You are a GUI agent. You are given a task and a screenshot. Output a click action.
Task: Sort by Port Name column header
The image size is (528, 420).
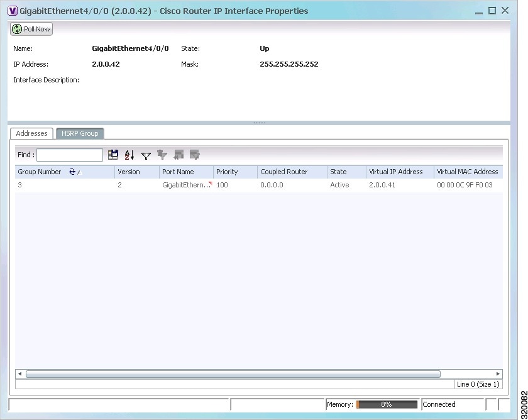(186, 172)
